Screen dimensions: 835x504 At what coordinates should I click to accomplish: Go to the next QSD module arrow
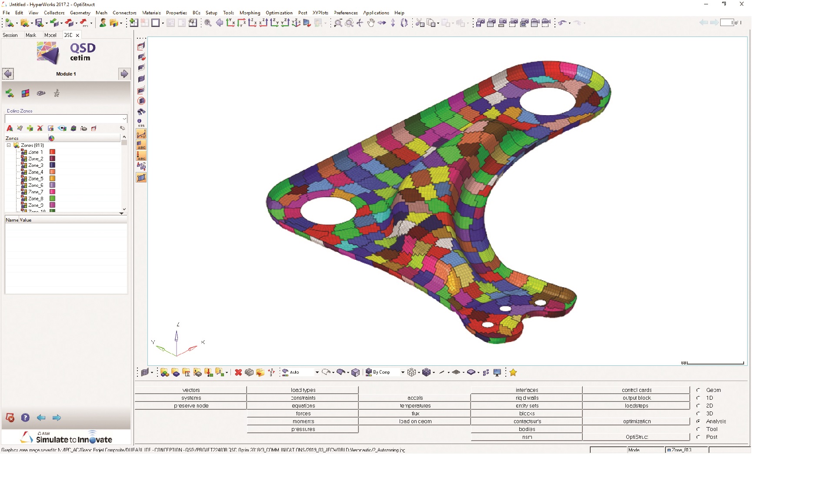tap(124, 74)
